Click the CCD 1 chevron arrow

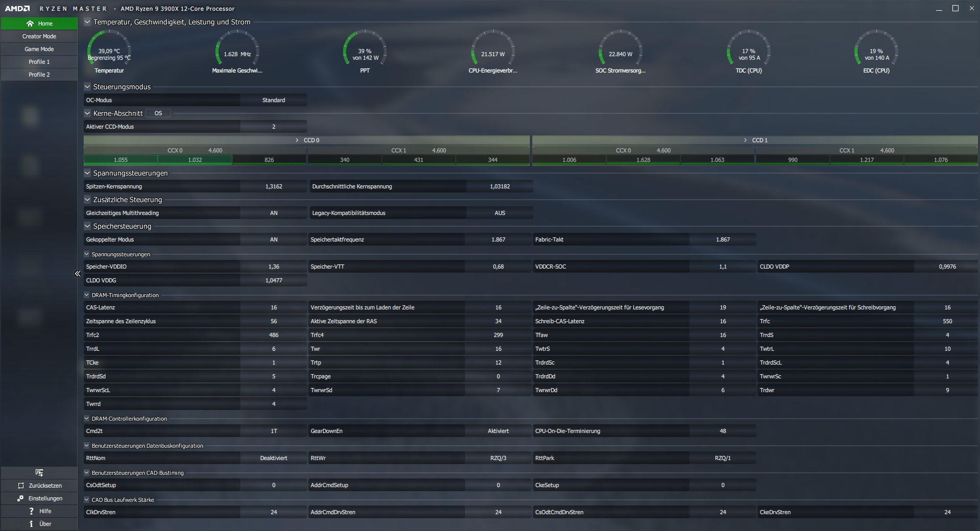coord(745,140)
